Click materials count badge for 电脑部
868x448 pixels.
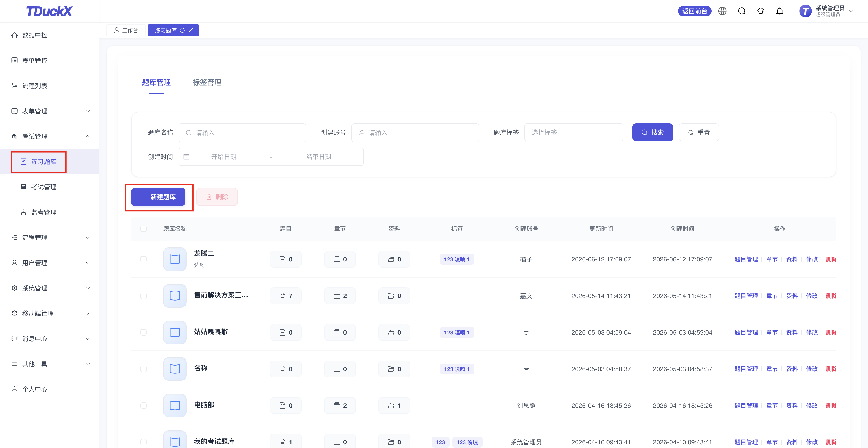click(394, 406)
